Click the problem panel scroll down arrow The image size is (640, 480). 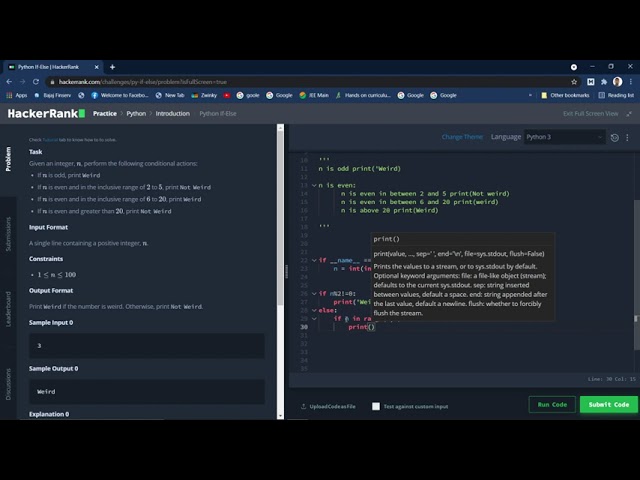pos(280,416)
